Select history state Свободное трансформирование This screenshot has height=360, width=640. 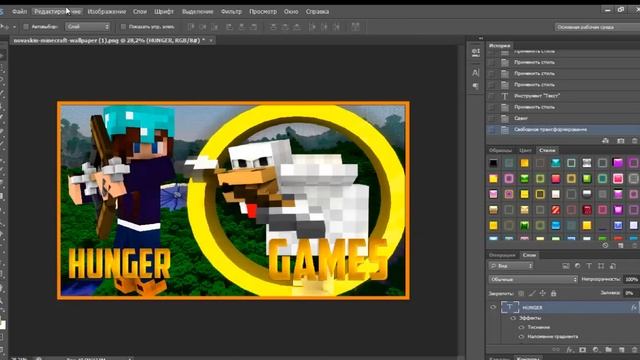(x=563, y=129)
